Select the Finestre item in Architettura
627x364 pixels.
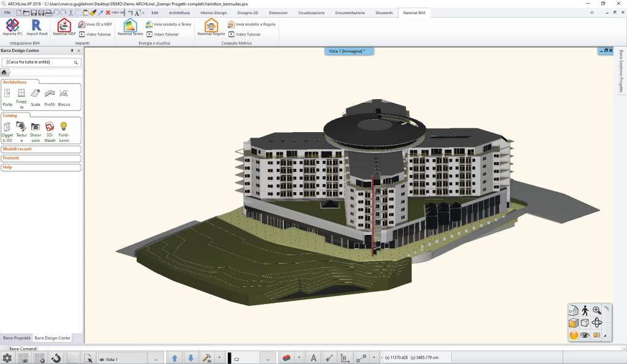click(21, 98)
